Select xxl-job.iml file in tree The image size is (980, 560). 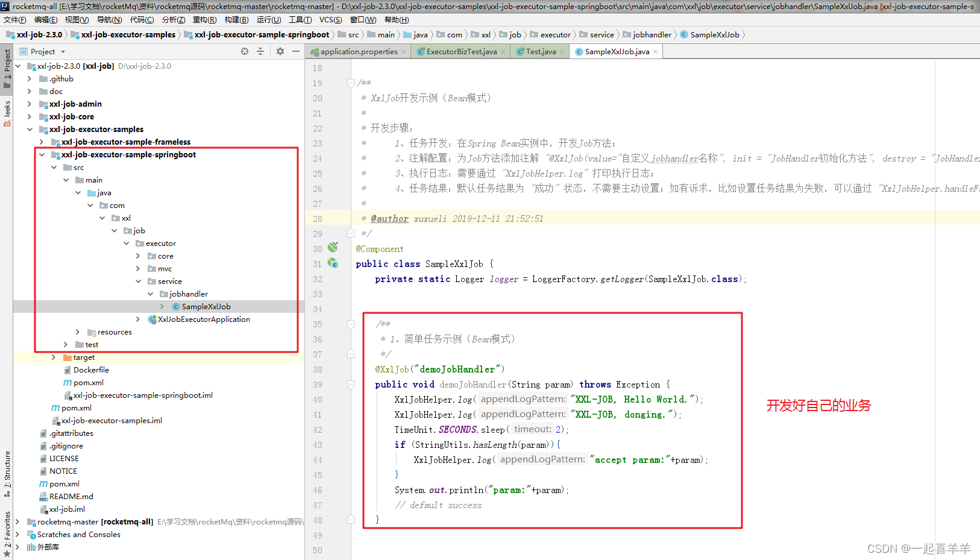click(67, 509)
